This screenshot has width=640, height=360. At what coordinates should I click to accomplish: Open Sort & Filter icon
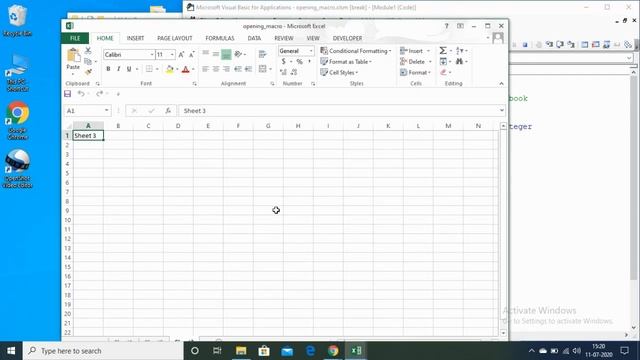tap(460, 51)
